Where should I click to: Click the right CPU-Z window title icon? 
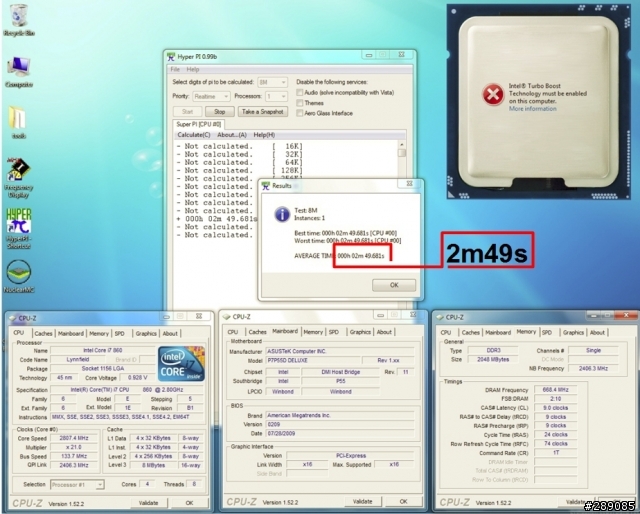(x=440, y=317)
